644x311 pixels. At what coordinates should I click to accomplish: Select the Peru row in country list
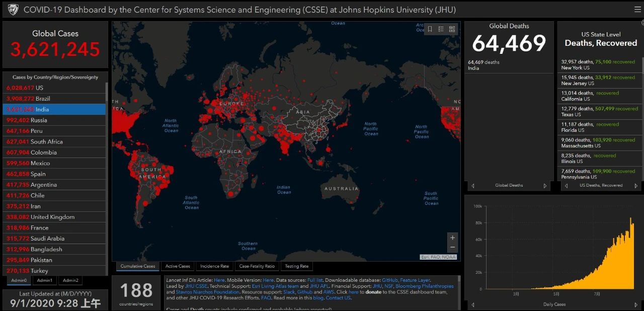coord(54,131)
